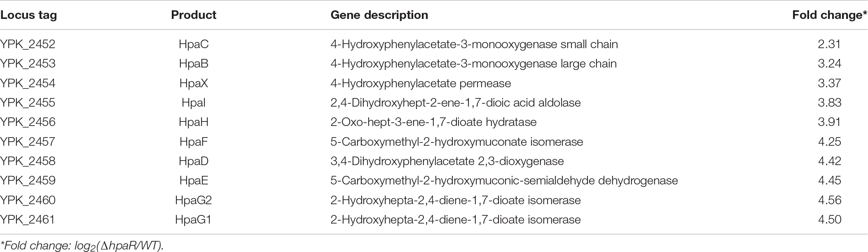Click the fold change footnote text
868x252 pixels.
(x=82, y=246)
